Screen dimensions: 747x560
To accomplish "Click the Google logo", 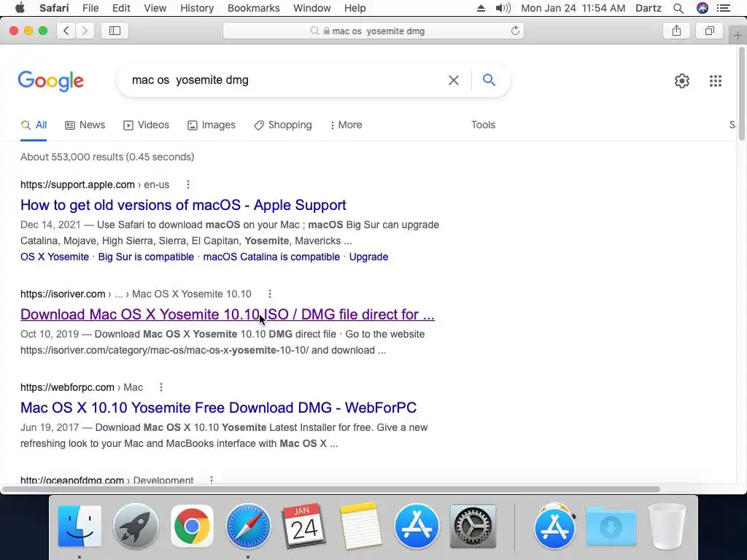I will (x=51, y=81).
